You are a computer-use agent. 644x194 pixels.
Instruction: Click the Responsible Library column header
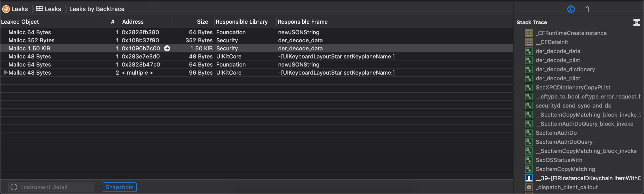(x=242, y=22)
